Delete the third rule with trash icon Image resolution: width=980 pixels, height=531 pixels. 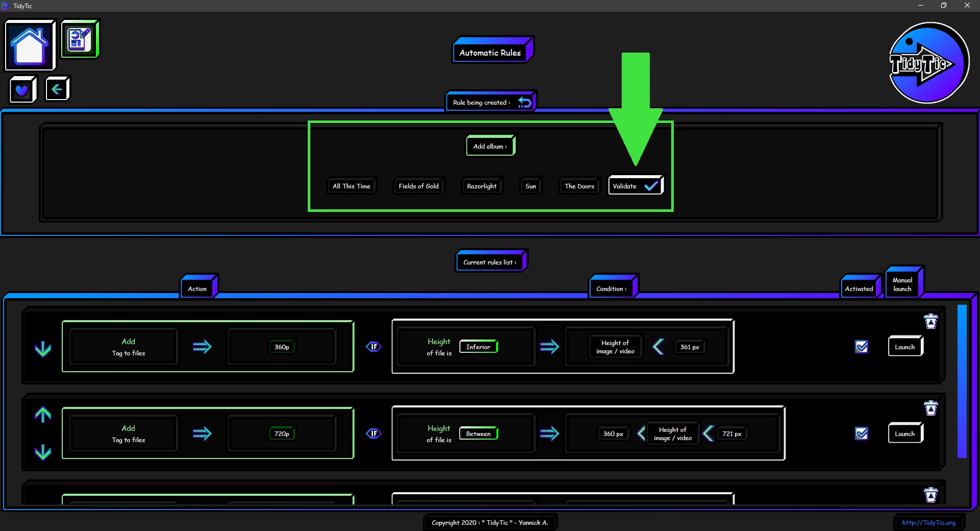coord(931,494)
